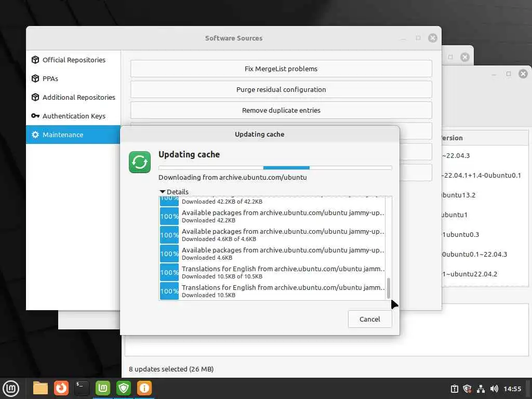
Task: Close the middle window behind Software Sources
Action: pyautogui.click(x=465, y=57)
